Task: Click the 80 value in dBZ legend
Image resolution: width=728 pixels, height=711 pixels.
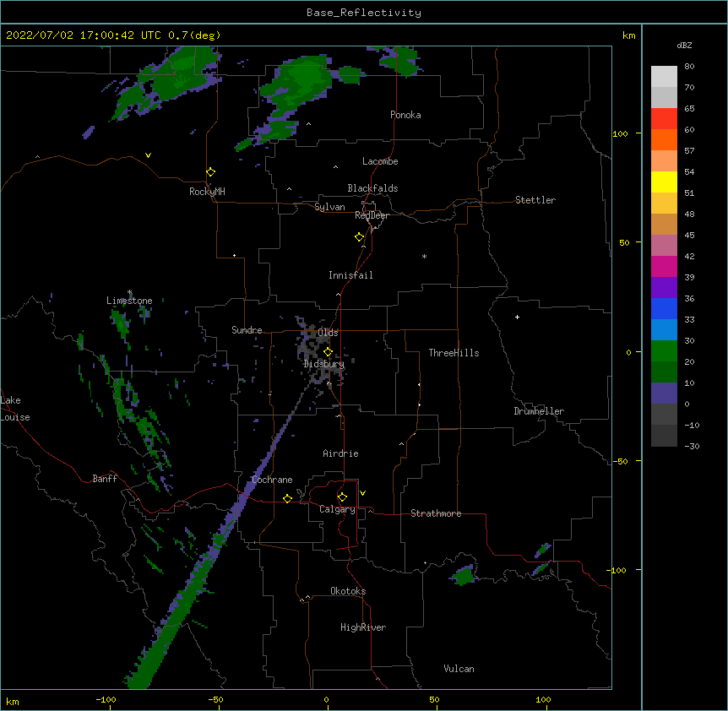Action: (689, 67)
